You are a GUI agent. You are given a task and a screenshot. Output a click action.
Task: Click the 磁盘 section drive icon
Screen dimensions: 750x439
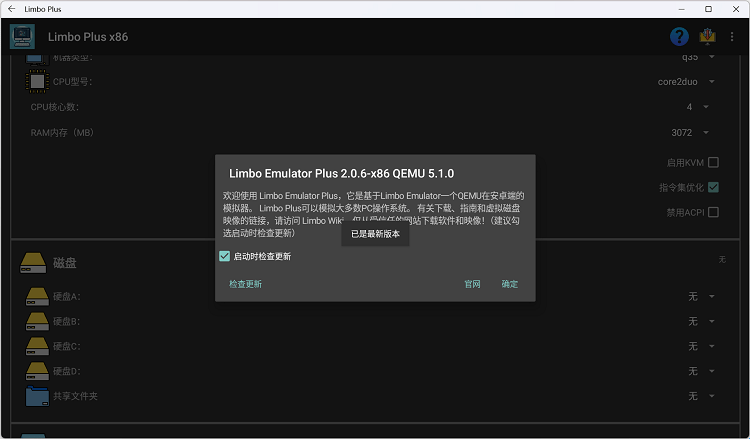click(33, 263)
